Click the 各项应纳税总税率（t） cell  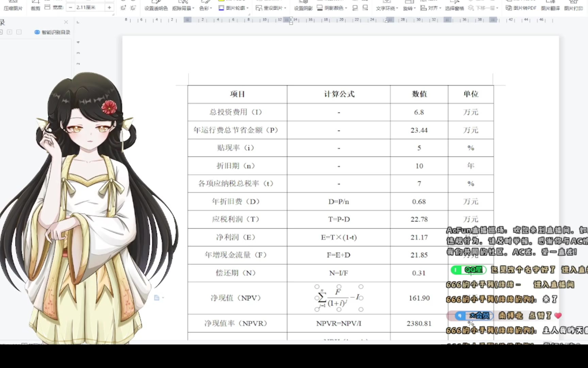tap(238, 184)
